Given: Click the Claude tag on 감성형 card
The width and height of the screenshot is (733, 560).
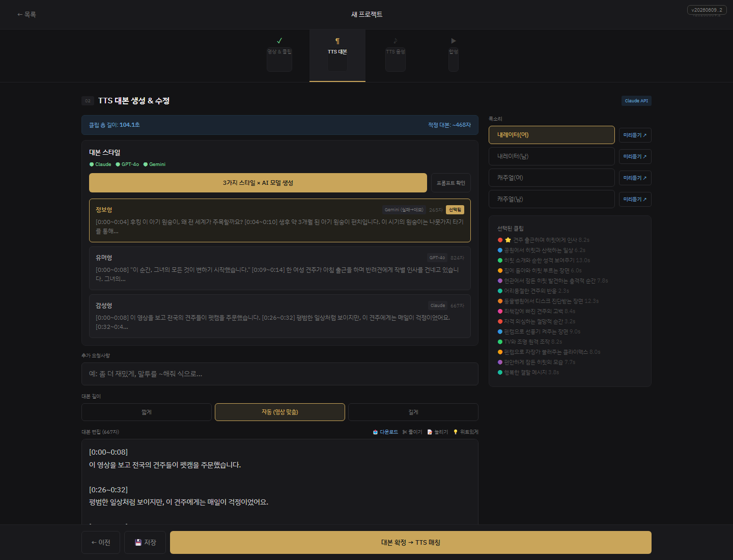Looking at the screenshot, I should pos(438,305).
